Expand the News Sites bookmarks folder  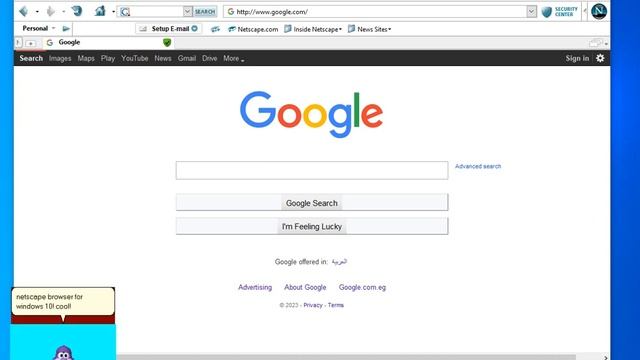(x=369, y=29)
